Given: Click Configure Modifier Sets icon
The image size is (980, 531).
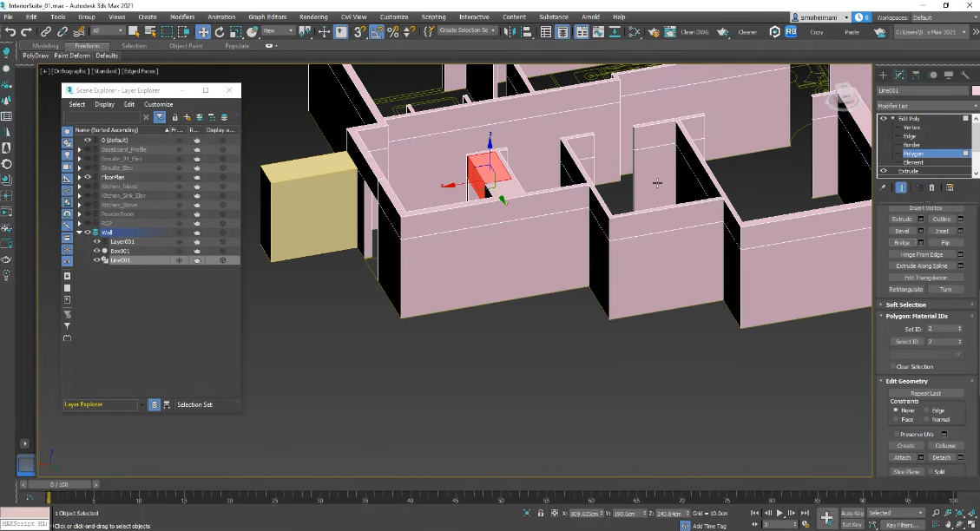Looking at the screenshot, I should pyautogui.click(x=950, y=187).
